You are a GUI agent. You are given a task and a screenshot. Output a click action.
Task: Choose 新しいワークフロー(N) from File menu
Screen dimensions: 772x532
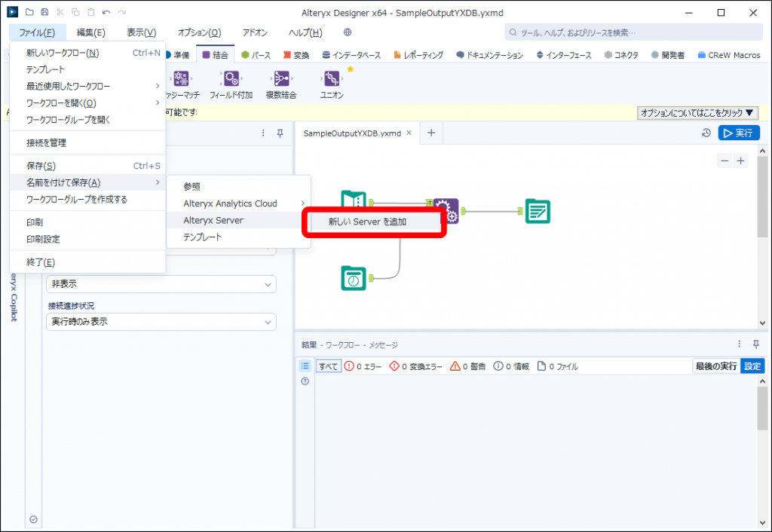87,53
